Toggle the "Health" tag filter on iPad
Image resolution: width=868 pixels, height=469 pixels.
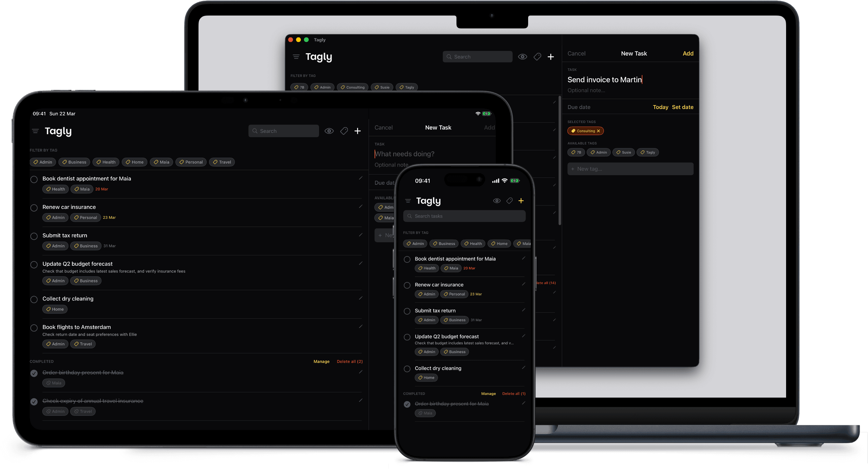tap(106, 162)
